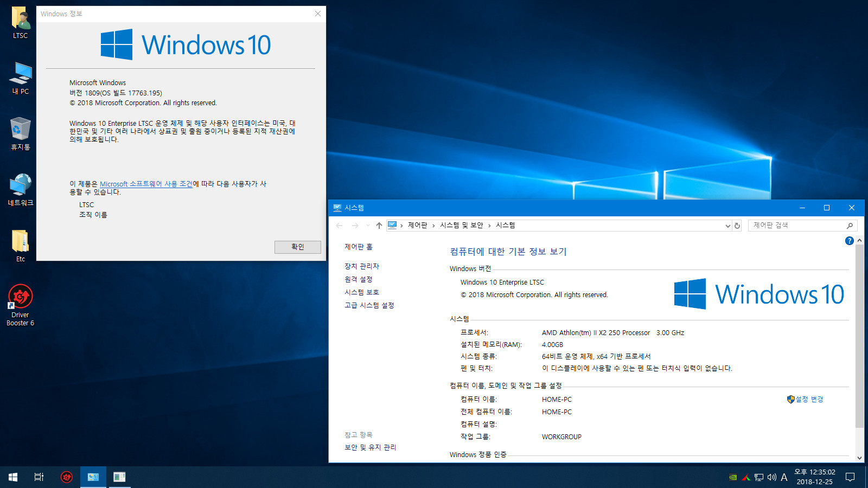868x488 pixels.
Task: Expand the chevron before 제어판 in breadcrumb
Action: click(402, 226)
